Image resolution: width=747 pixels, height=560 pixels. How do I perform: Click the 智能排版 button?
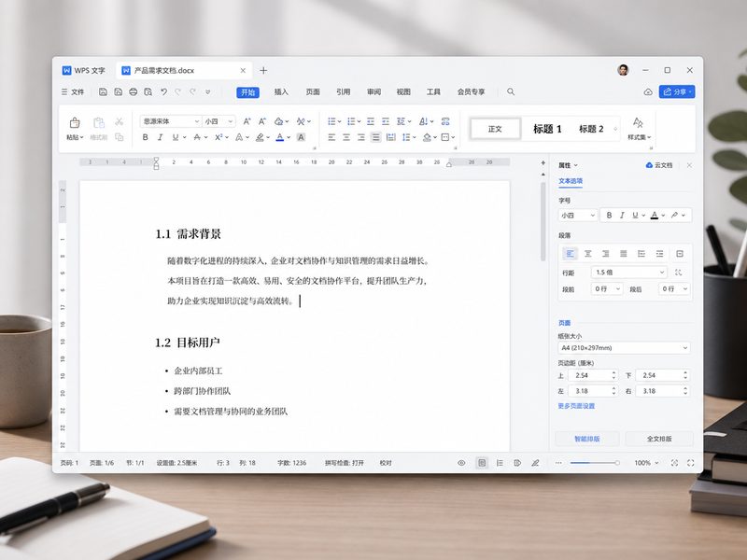click(x=587, y=439)
